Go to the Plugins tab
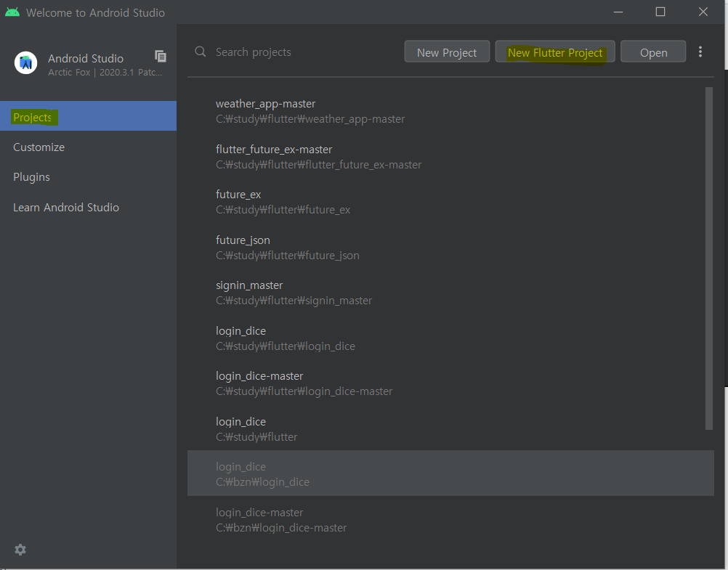728x570 pixels. (88, 177)
